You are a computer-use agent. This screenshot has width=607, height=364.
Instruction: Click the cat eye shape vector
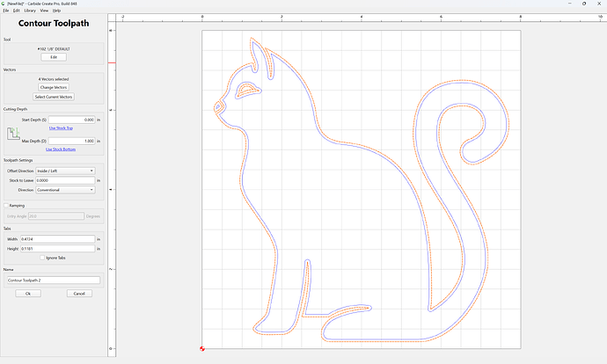[248, 91]
